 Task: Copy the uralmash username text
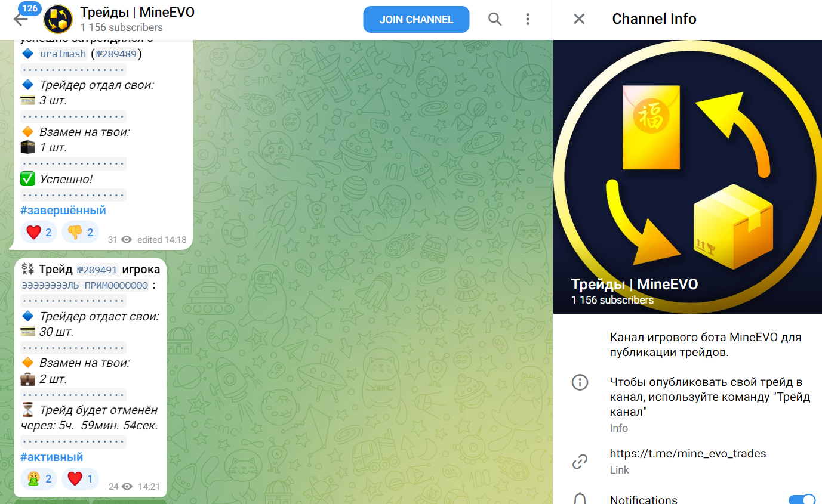(63, 54)
